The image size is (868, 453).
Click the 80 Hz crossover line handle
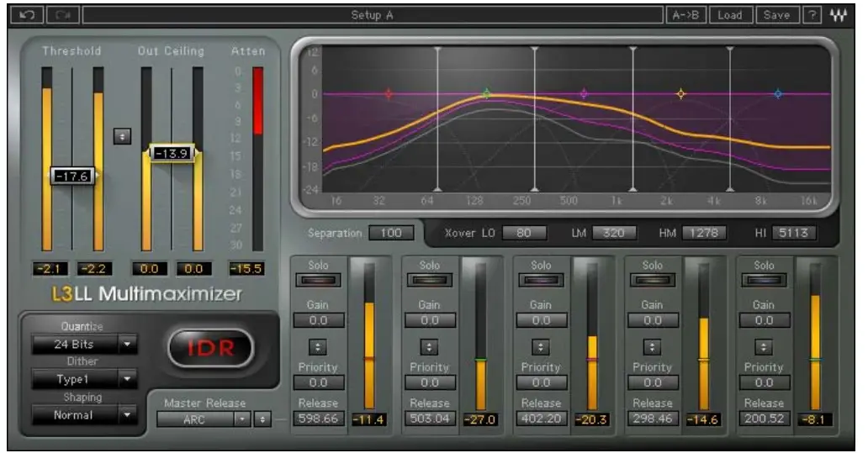[x=437, y=119]
